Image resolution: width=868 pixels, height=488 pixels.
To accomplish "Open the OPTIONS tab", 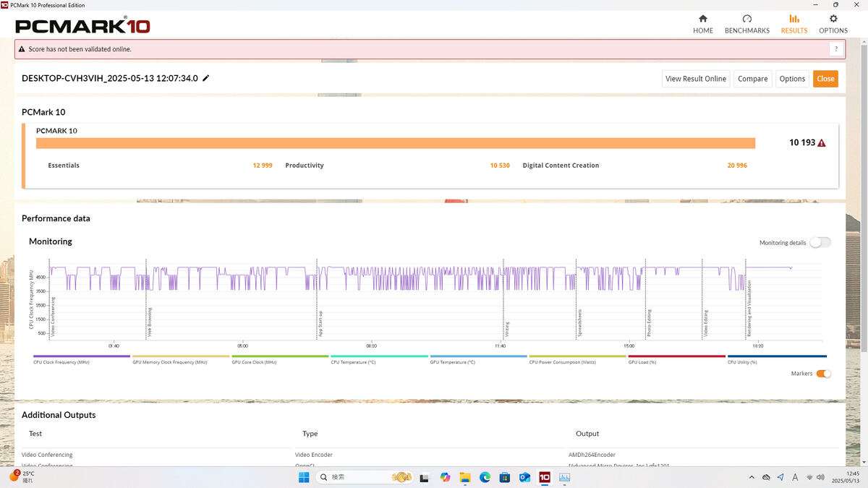I will 833,24.
